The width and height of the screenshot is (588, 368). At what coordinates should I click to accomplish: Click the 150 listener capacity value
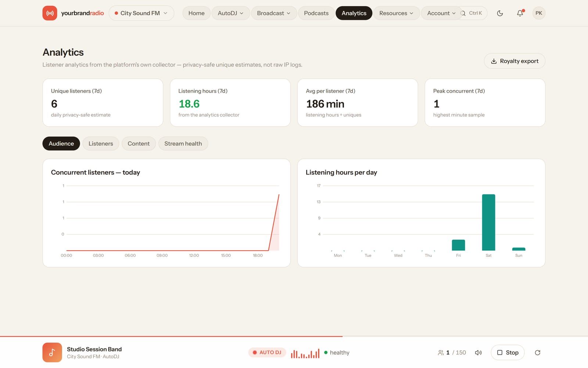(461, 353)
